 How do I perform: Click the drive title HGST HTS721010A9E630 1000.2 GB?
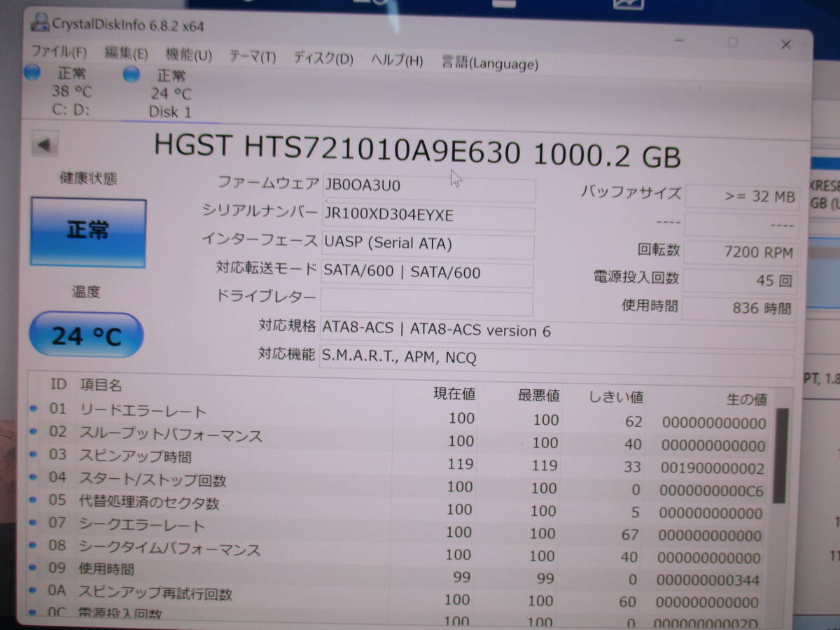coord(417,150)
